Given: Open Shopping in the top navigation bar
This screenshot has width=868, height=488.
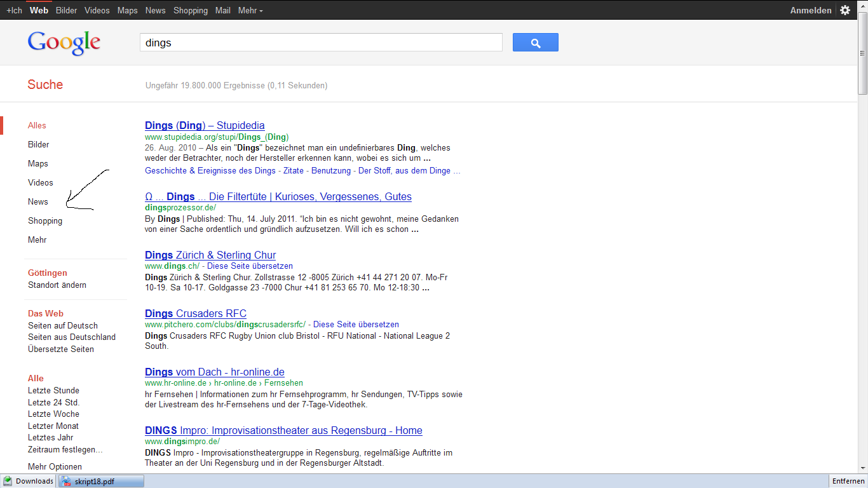Looking at the screenshot, I should pyautogui.click(x=191, y=10).
